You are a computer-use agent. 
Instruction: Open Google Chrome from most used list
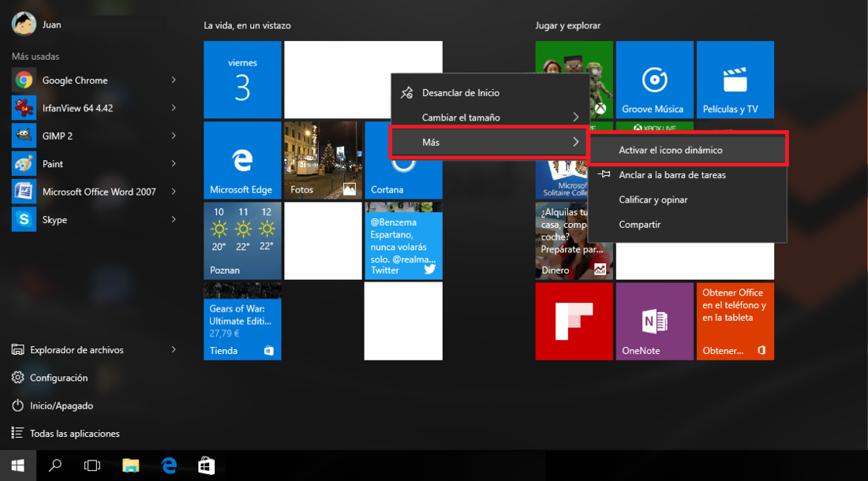(94, 80)
